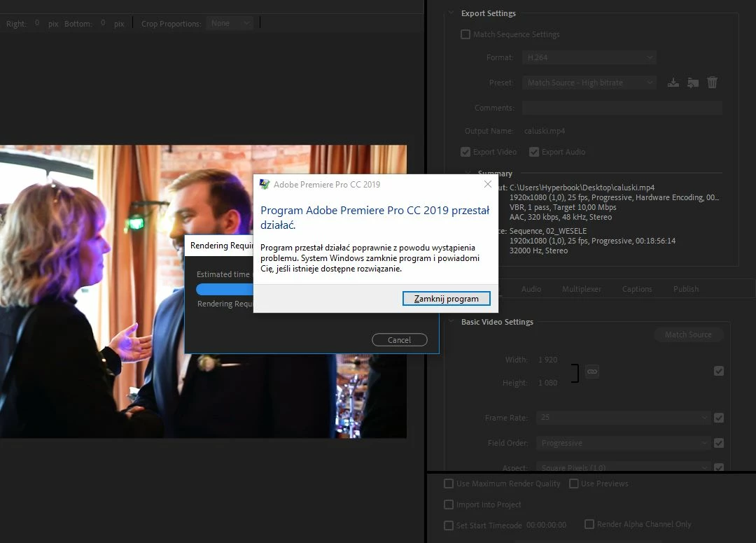756x543 pixels.
Task: Collapse the Export Settings section
Action: tap(451, 13)
